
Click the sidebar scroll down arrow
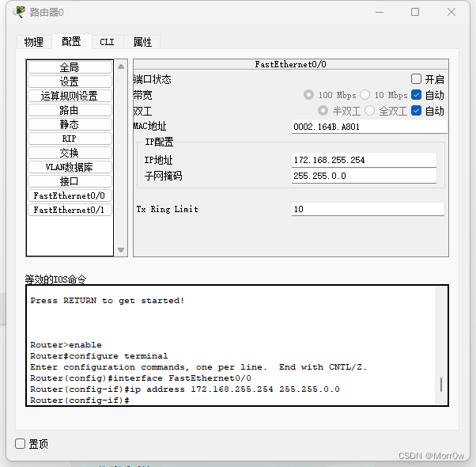[121, 250]
